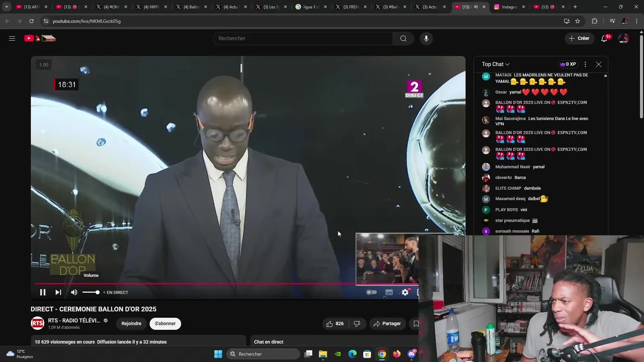
Task: Reload the page with browser refresh
Action: [x=31, y=21]
